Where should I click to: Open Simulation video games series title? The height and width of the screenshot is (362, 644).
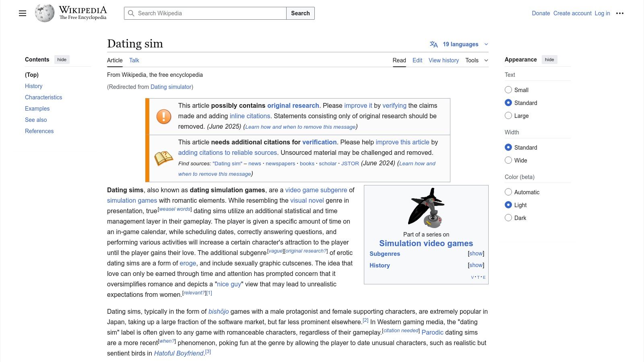click(426, 243)
